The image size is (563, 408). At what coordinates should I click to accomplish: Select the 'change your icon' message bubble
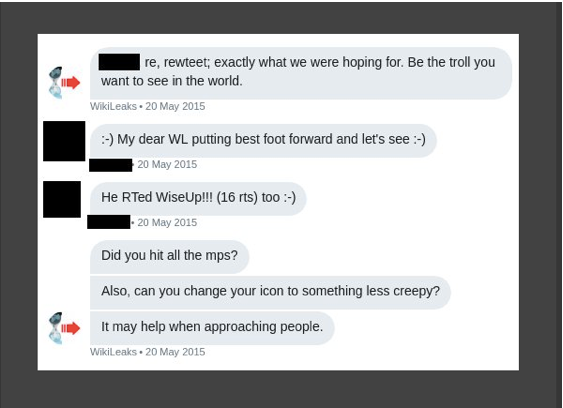coord(270,292)
